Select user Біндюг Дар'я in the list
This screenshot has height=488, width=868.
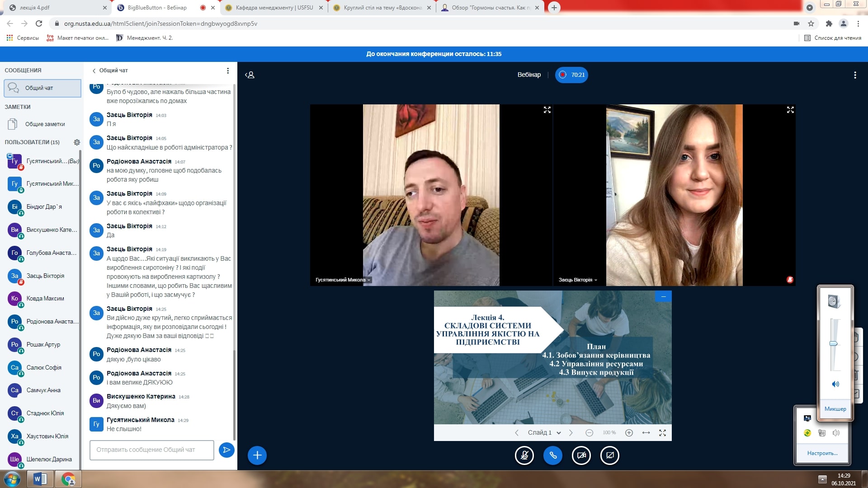pyautogui.click(x=42, y=207)
